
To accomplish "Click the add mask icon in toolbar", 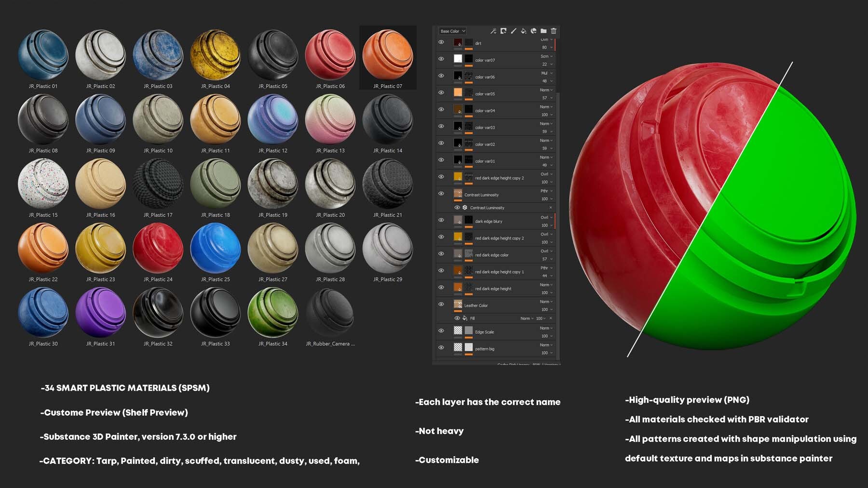I will click(x=503, y=31).
